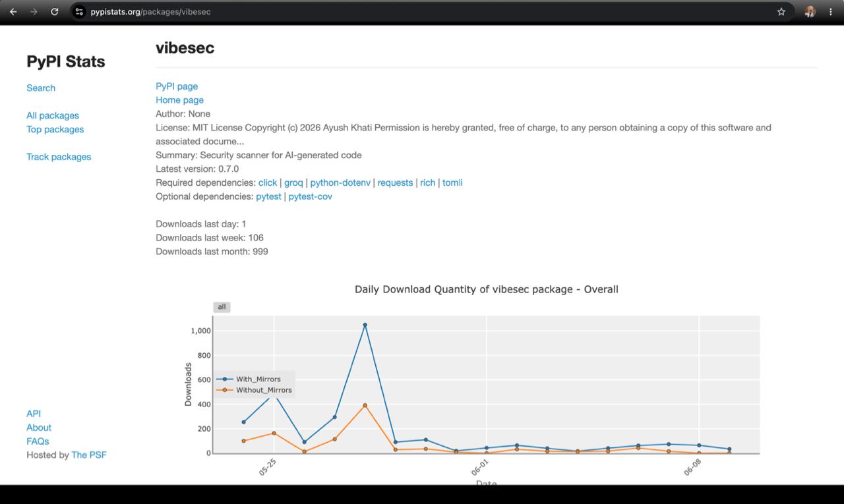The width and height of the screenshot is (844, 504).
Task: Click the 'Summary: Security scanner' line
Action: [258, 155]
